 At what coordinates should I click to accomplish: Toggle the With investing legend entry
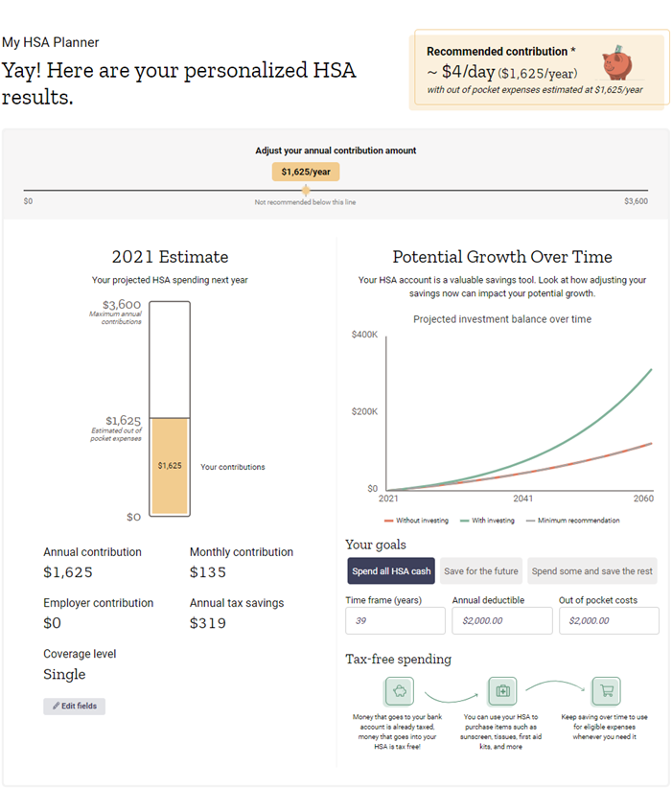[487, 521]
